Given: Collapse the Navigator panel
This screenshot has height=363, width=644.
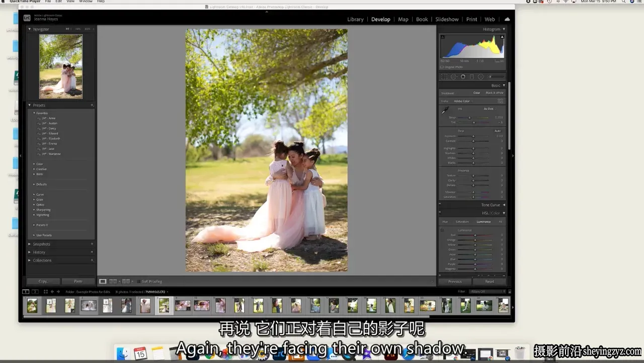Looking at the screenshot, I should tap(29, 29).
